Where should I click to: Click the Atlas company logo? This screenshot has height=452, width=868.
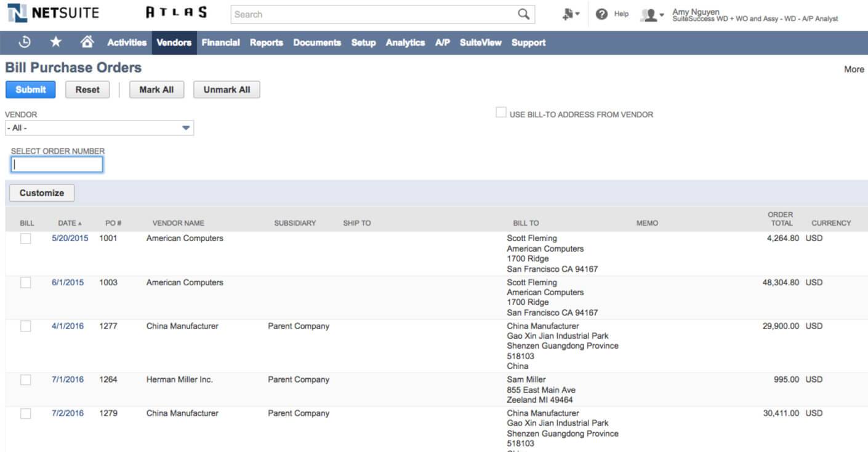point(176,12)
